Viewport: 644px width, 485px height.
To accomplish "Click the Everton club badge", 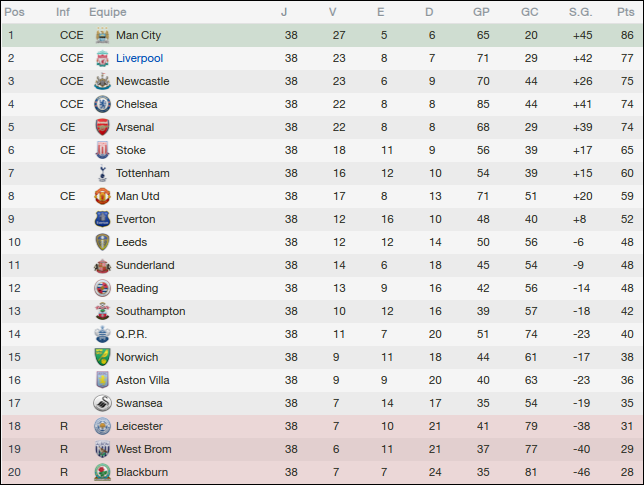I will [x=102, y=219].
